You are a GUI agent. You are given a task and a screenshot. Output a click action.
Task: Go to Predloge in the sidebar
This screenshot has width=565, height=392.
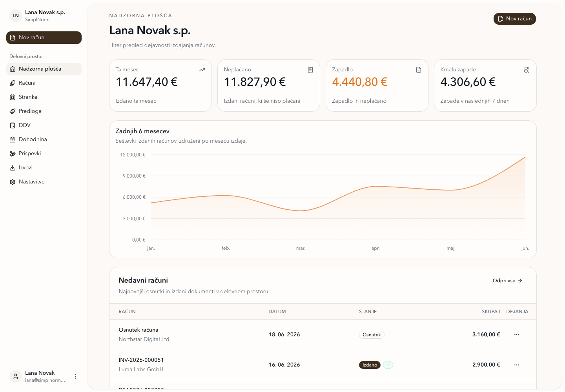point(44,111)
